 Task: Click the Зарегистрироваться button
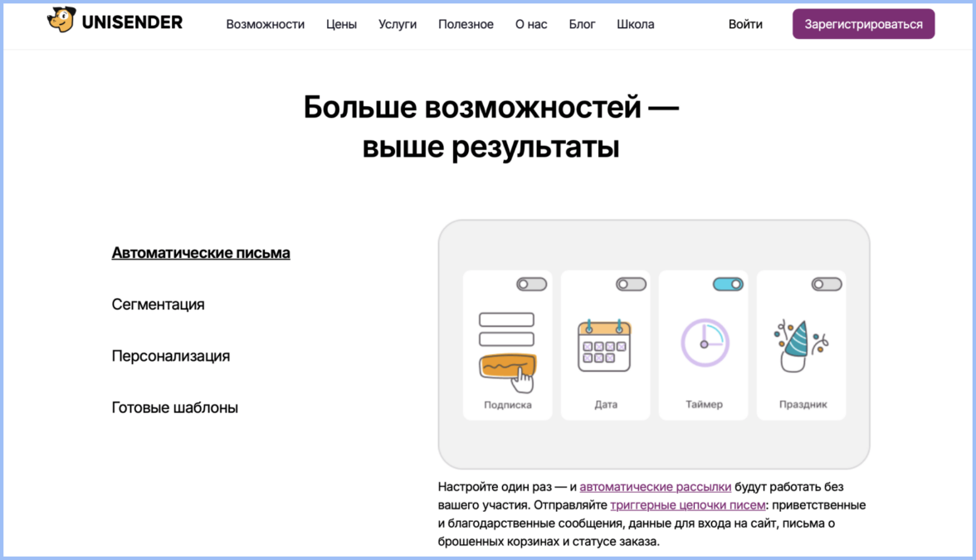(863, 23)
